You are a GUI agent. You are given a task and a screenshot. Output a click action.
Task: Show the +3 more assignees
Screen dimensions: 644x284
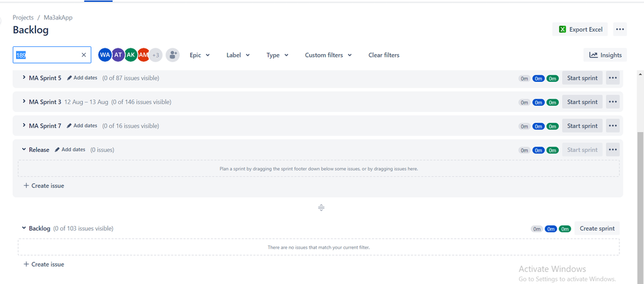(x=155, y=55)
